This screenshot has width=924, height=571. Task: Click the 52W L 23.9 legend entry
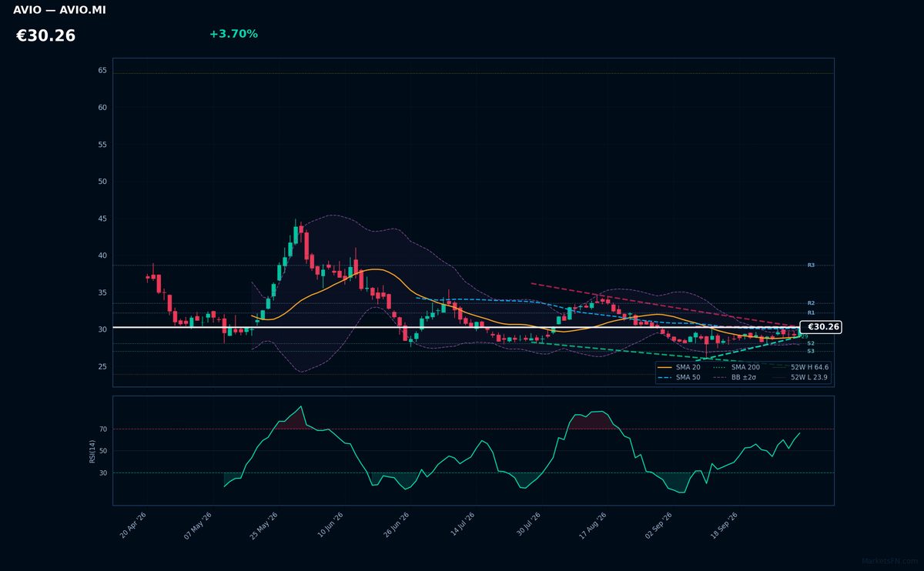click(799, 377)
